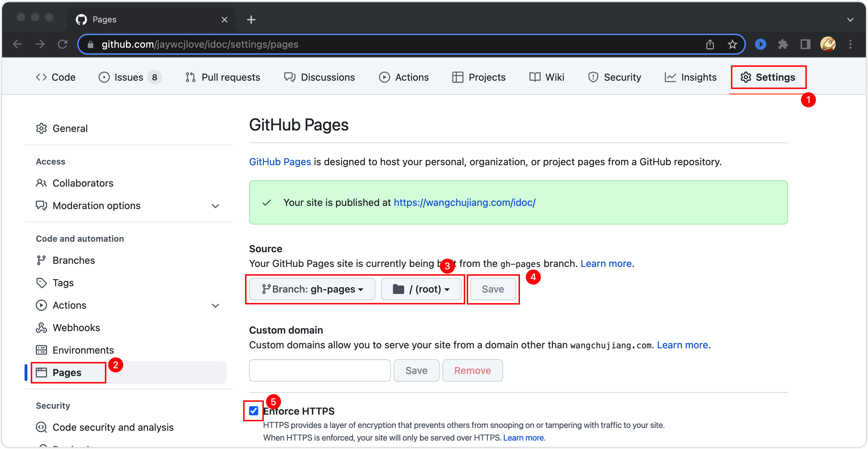
Task: Click the Save button next to source
Action: 493,289
